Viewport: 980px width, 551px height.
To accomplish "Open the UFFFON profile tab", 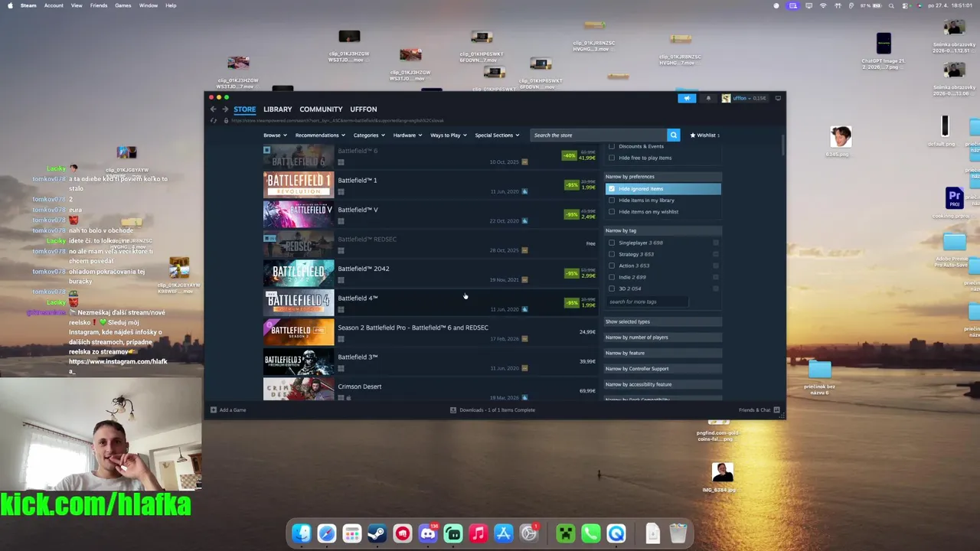I will point(364,109).
